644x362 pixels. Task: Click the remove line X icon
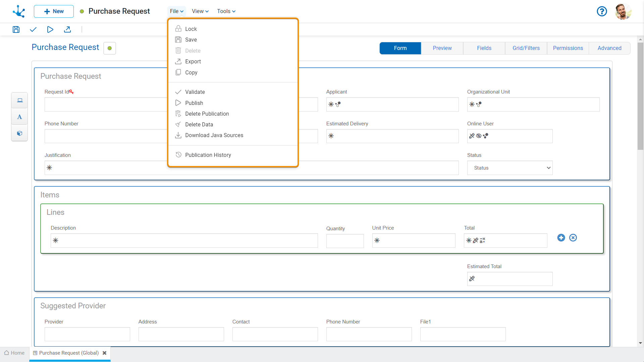point(573,238)
